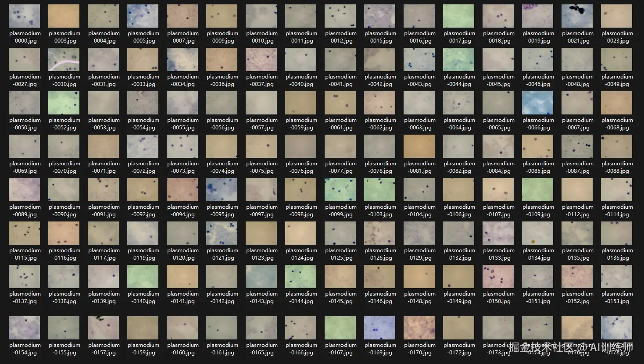Select the plasmodium-0073.jpg thumbnail
This screenshot has width=644, height=364.
182,146
